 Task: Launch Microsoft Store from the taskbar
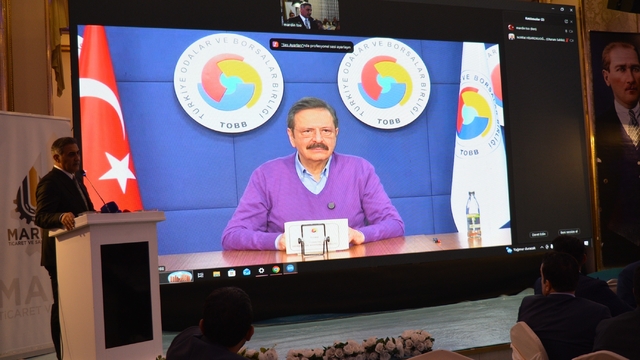(x=231, y=273)
